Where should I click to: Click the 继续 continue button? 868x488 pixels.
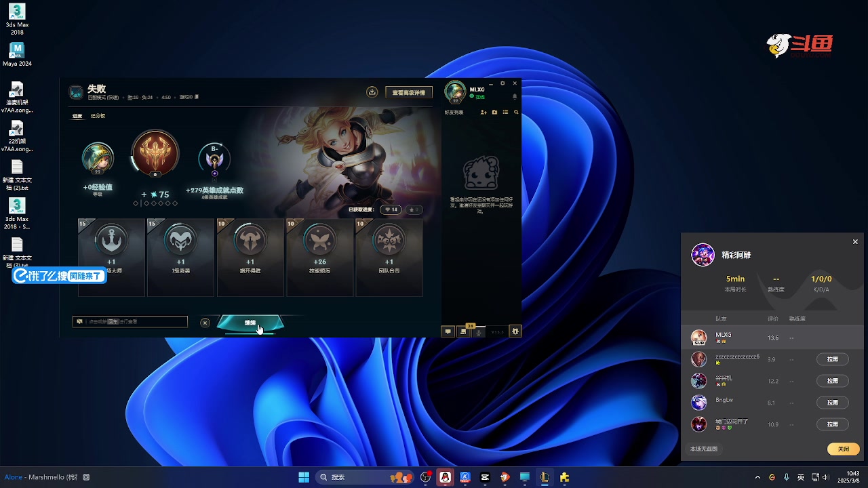250,323
